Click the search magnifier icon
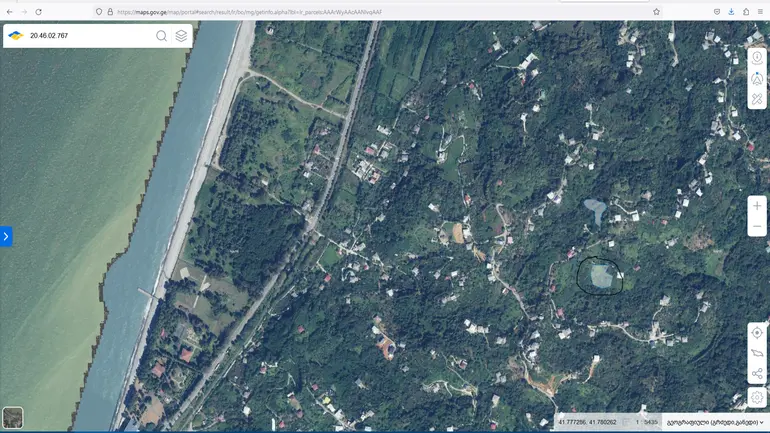 161,36
